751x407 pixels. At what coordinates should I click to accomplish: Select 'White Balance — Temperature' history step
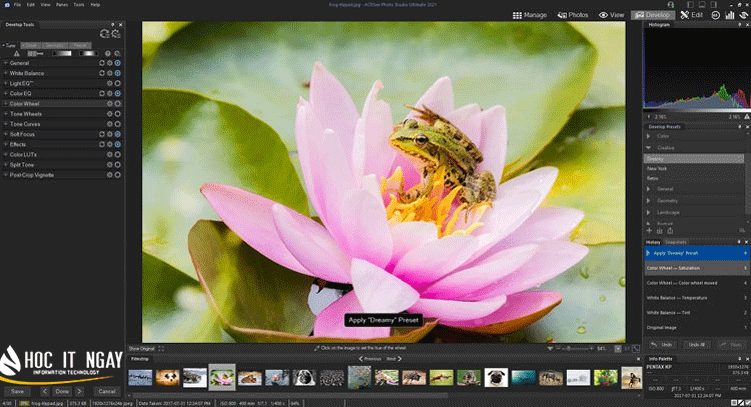[x=696, y=298]
